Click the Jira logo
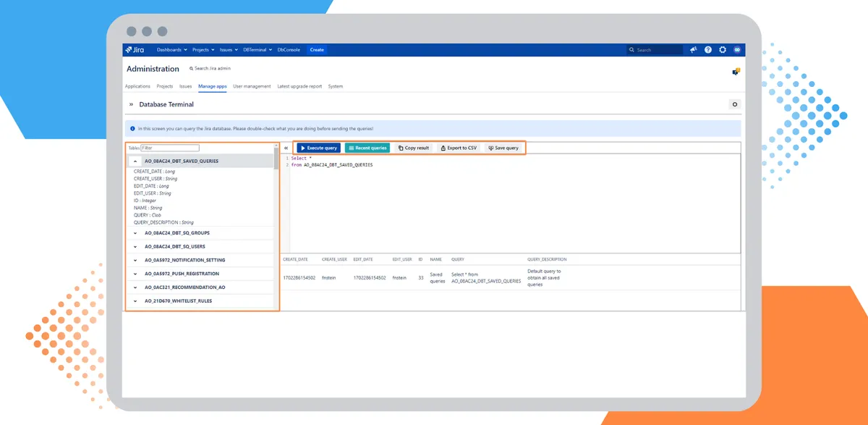Image resolution: width=868 pixels, height=425 pixels. coord(135,50)
